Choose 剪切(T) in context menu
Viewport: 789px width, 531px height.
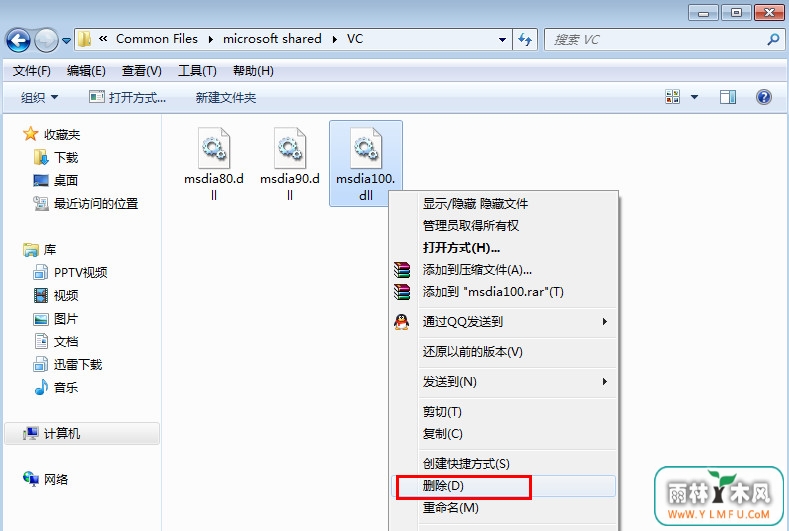pyautogui.click(x=503, y=412)
